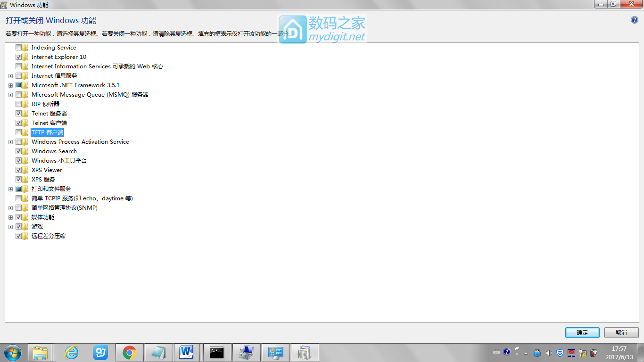This screenshot has width=644, height=362.
Task: Switch to the Command Prompt taskbar window
Action: pos(217,353)
